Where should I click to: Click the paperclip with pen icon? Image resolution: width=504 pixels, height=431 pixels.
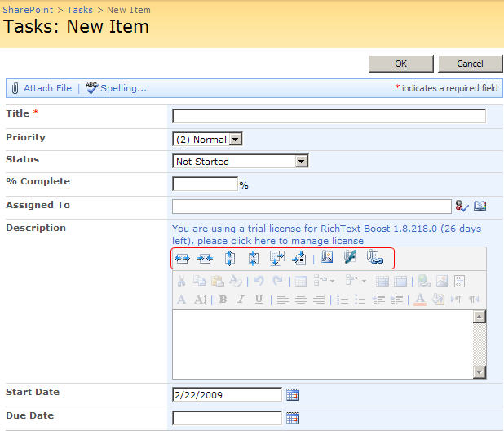pyautogui.click(x=350, y=257)
